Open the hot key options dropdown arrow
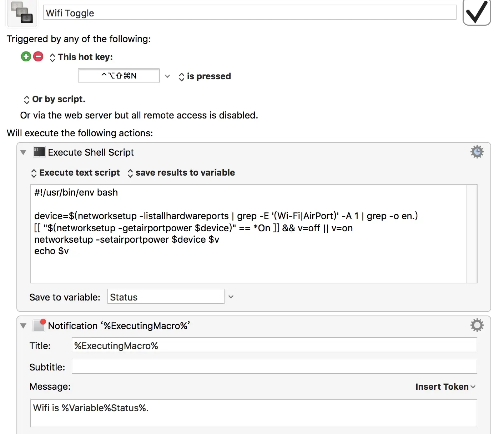The image size is (504, 434). 167,76
